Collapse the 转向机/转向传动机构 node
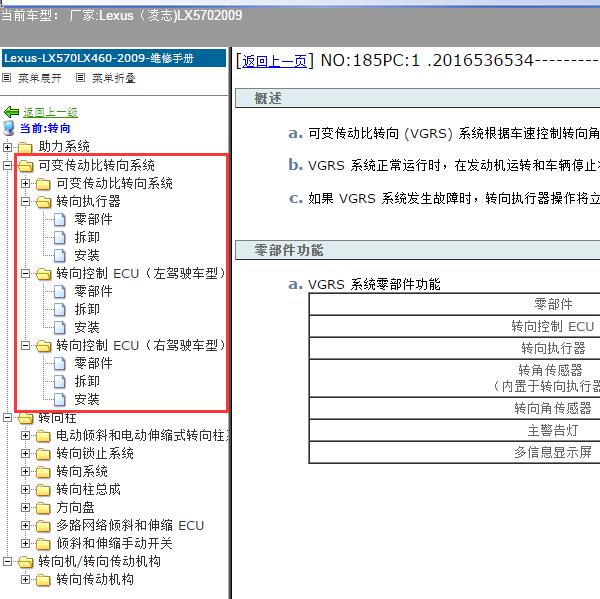 [x=7, y=561]
